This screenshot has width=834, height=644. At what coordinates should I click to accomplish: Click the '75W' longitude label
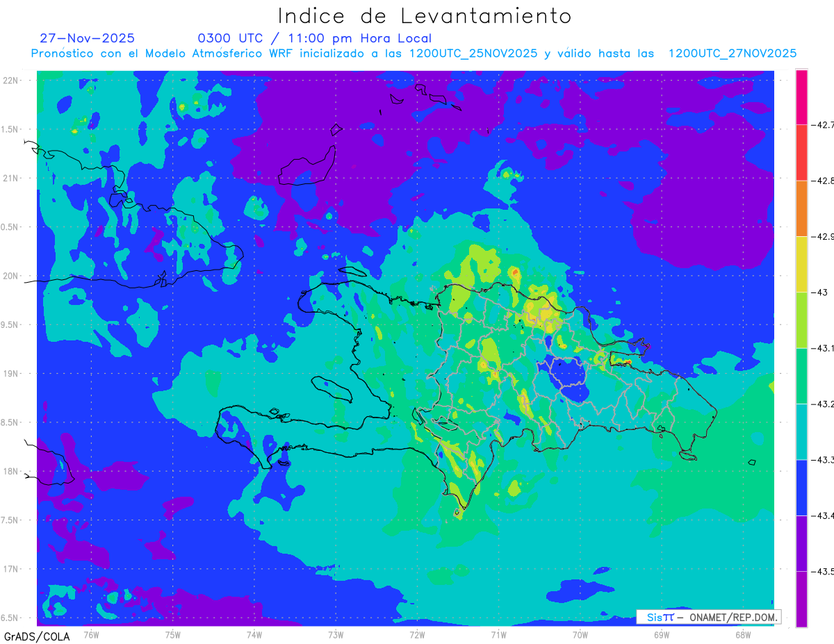pos(173,634)
